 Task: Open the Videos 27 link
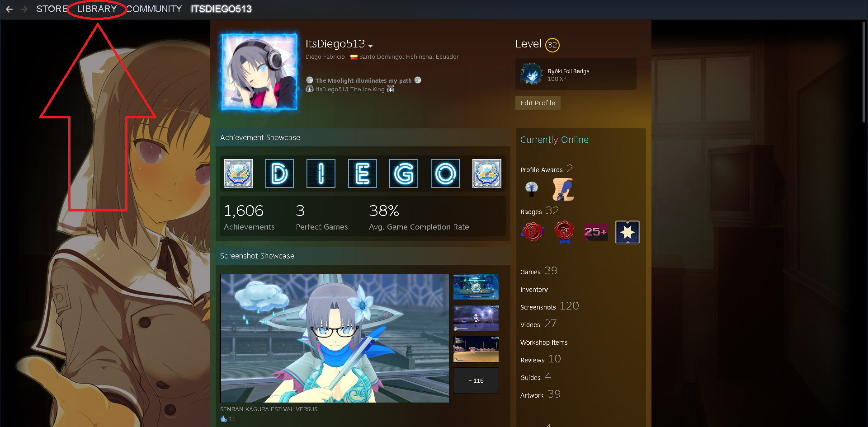pyautogui.click(x=538, y=324)
